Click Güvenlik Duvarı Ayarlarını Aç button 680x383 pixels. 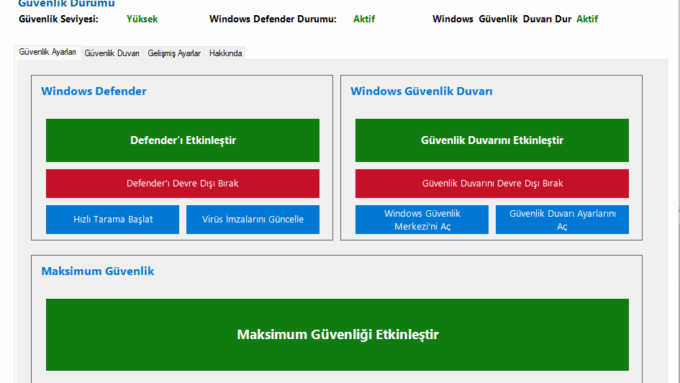pyautogui.click(x=562, y=219)
